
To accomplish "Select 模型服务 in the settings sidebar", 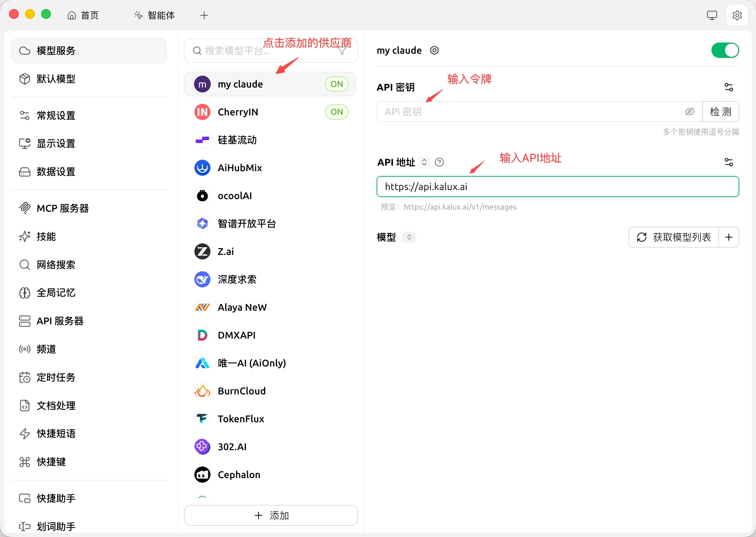I will [x=89, y=51].
